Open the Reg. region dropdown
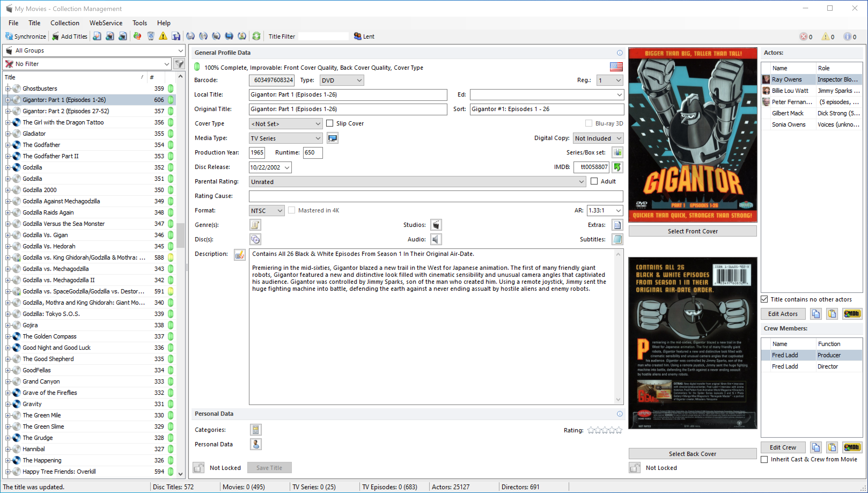Image resolution: width=868 pixels, height=493 pixels. pos(609,80)
